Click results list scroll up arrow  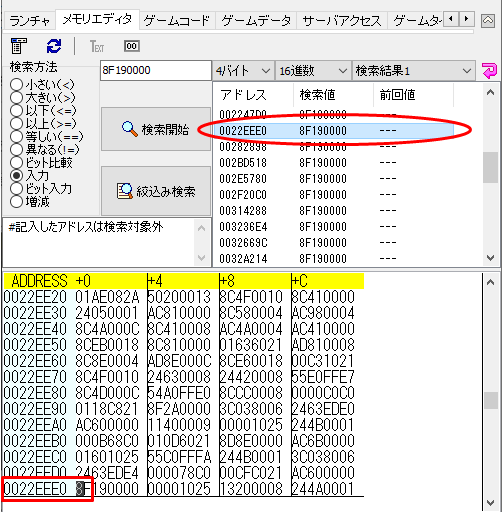(x=490, y=92)
